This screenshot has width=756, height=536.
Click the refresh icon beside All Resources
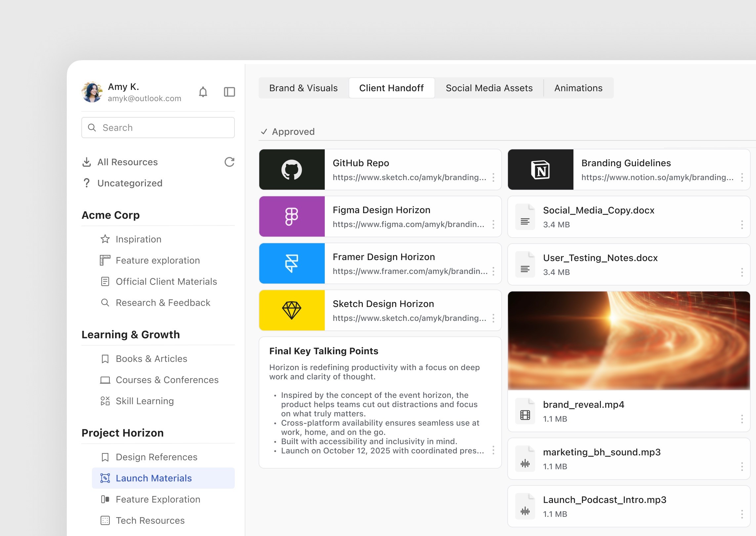tap(229, 162)
